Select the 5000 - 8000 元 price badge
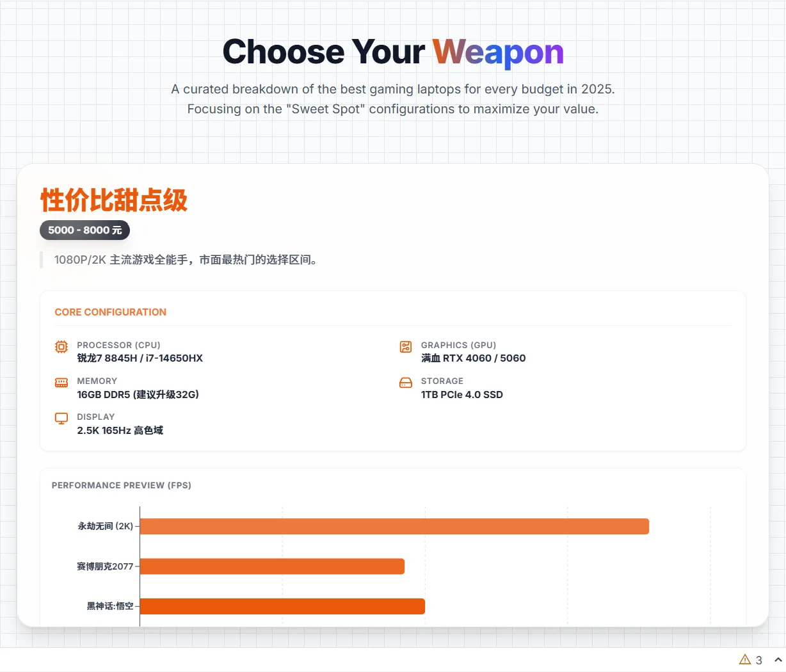This screenshot has height=672, width=786. pos(84,230)
